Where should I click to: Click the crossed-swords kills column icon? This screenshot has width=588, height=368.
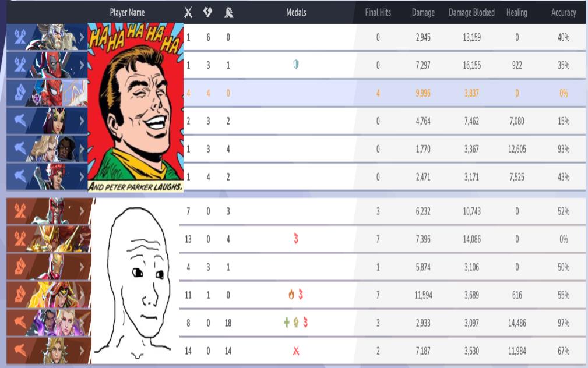point(188,12)
